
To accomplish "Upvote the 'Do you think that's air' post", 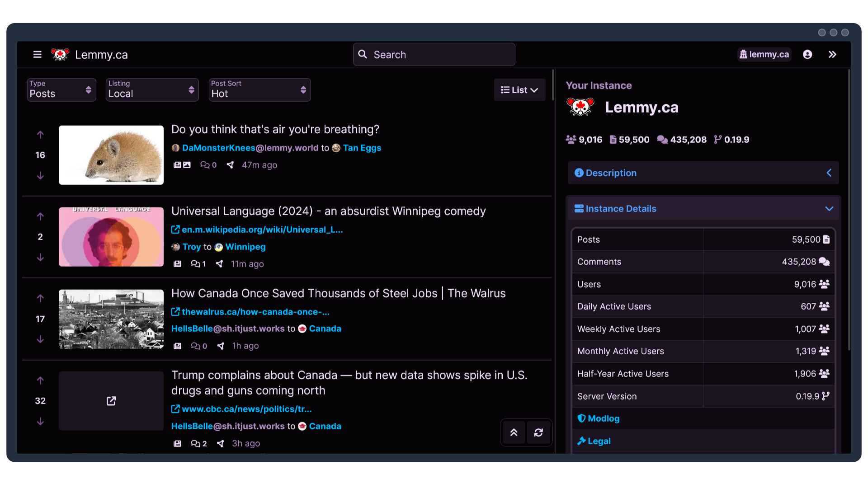I will coord(40,134).
